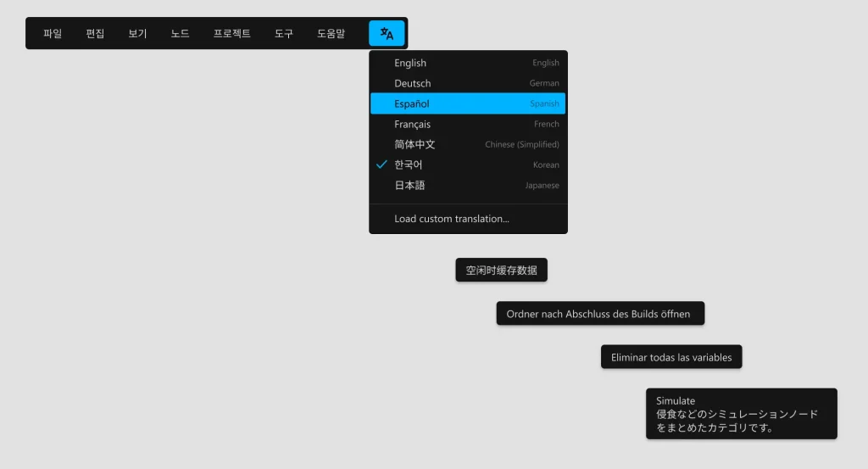Click the language translation icon button
The height and width of the screenshot is (469, 868).
[x=387, y=33]
